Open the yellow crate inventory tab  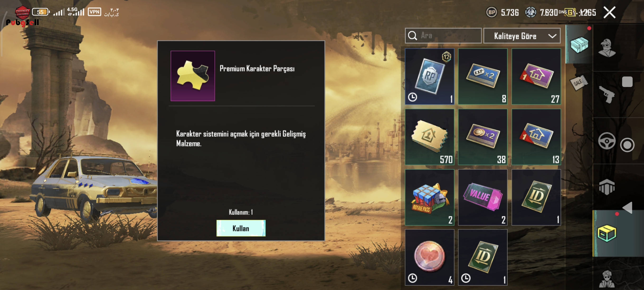[607, 233]
